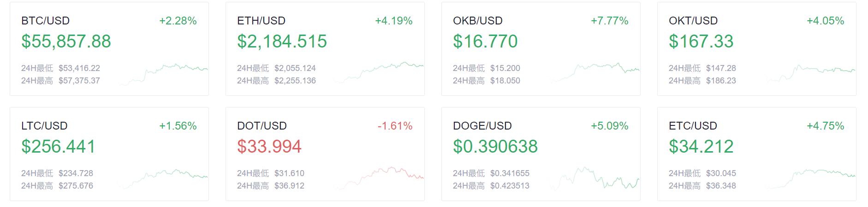Click the ETC/USD pair name

(x=693, y=126)
